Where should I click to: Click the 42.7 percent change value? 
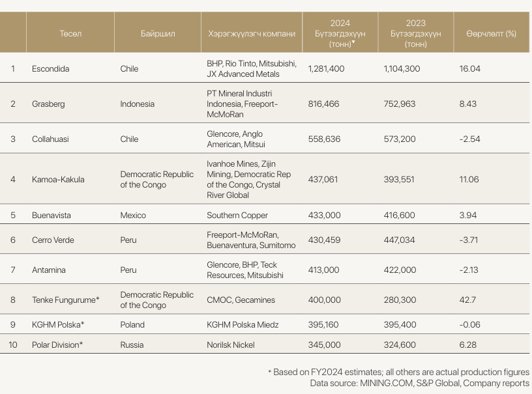click(473, 300)
